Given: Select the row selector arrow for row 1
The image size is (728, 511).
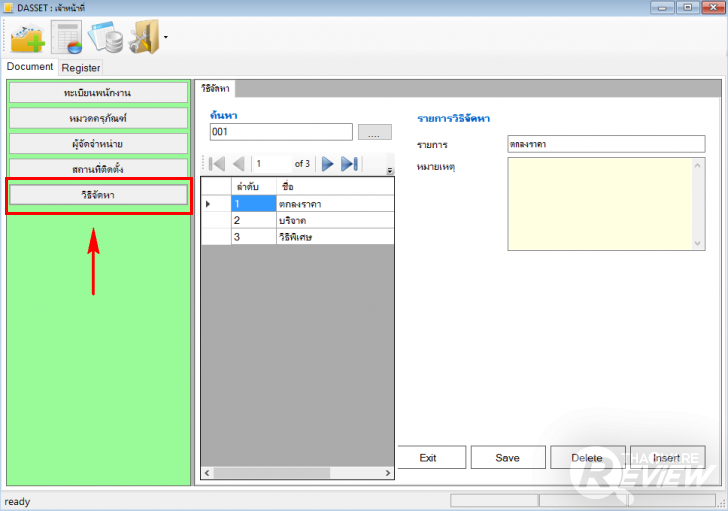Looking at the screenshot, I should (x=216, y=204).
